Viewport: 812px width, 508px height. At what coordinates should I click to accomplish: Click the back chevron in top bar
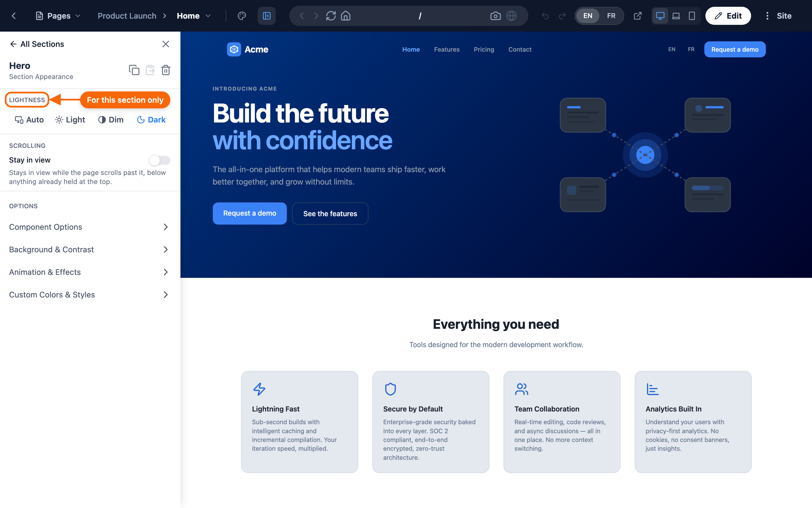14,16
